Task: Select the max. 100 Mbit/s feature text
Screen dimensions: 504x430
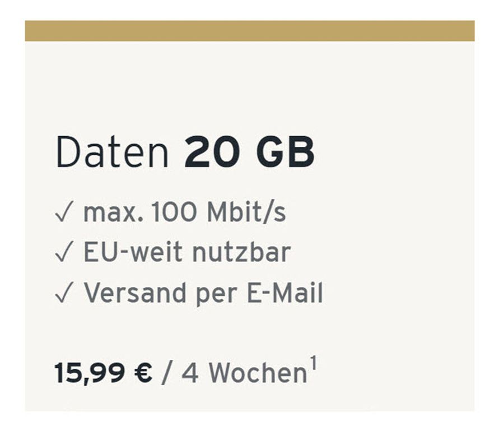Action: (184, 212)
